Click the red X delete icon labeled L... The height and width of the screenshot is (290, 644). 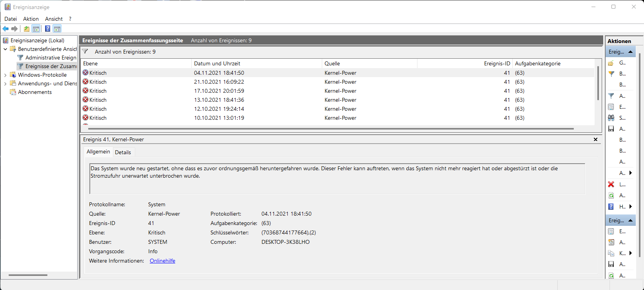coord(611,184)
